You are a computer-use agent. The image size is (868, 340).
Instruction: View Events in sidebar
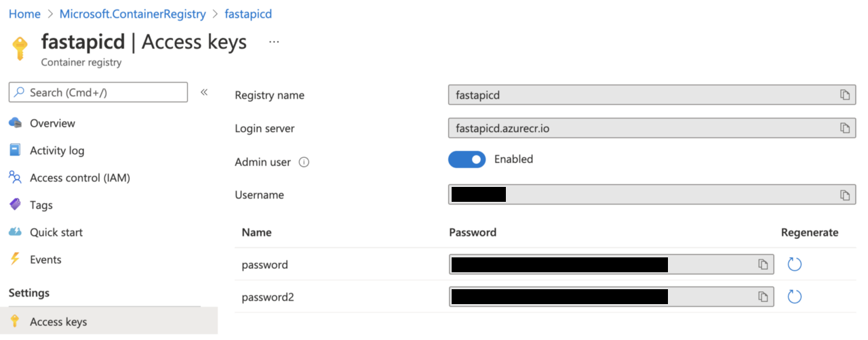(45, 259)
